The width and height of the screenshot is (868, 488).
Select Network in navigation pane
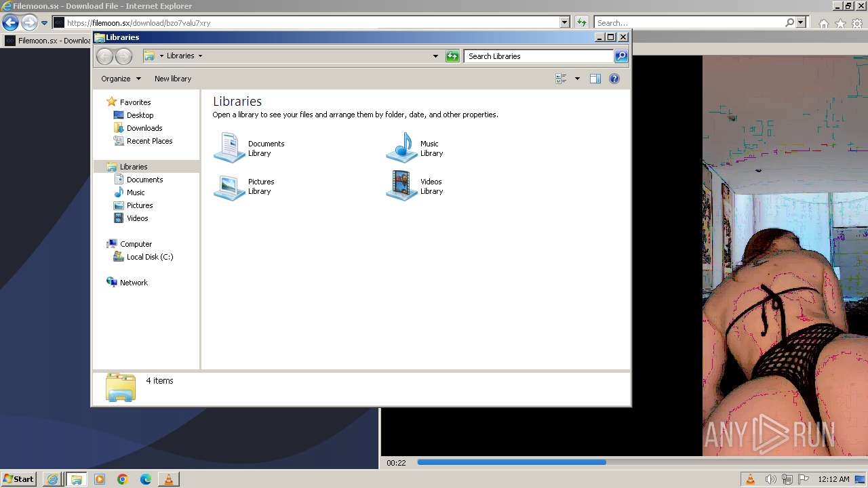[134, 283]
